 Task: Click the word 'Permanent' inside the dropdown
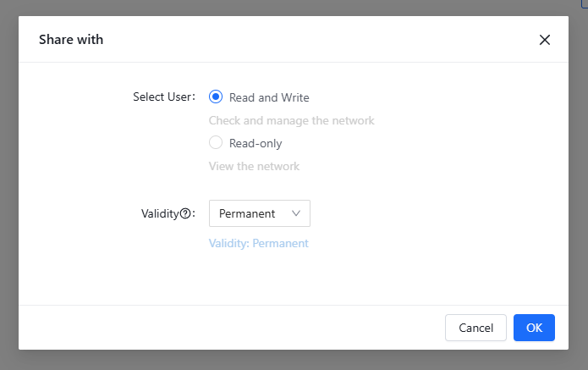[247, 213]
